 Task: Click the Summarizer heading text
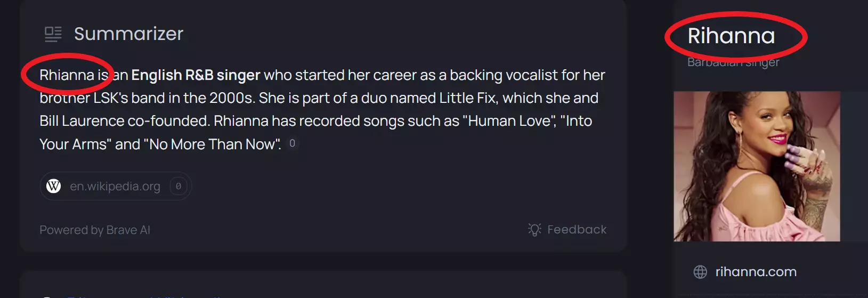click(128, 34)
